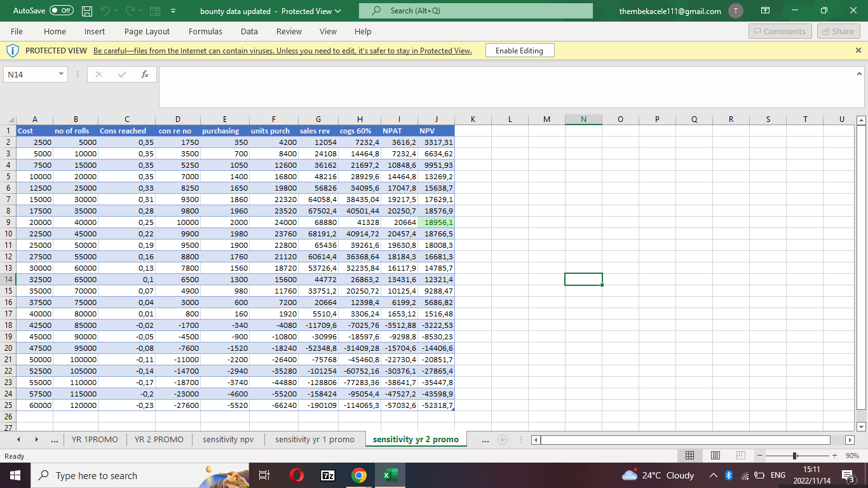The width and height of the screenshot is (868, 488).
Task: Click cell value 120000 in no of rolls
Action: (x=76, y=405)
